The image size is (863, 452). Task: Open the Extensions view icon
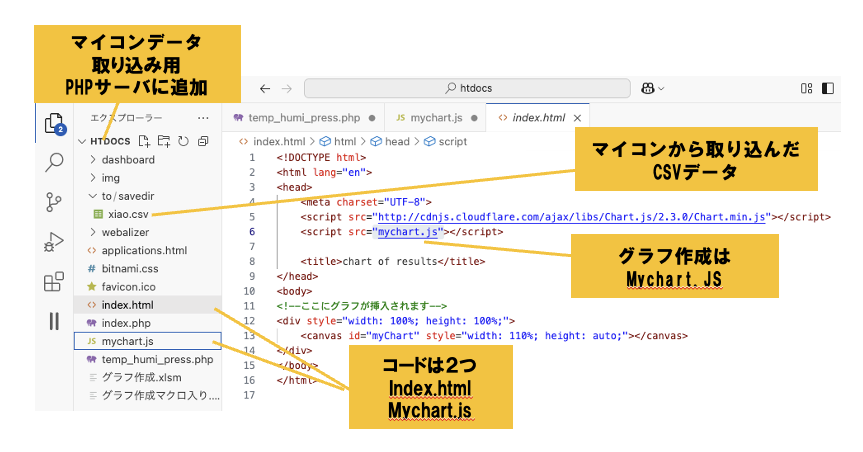click(53, 281)
